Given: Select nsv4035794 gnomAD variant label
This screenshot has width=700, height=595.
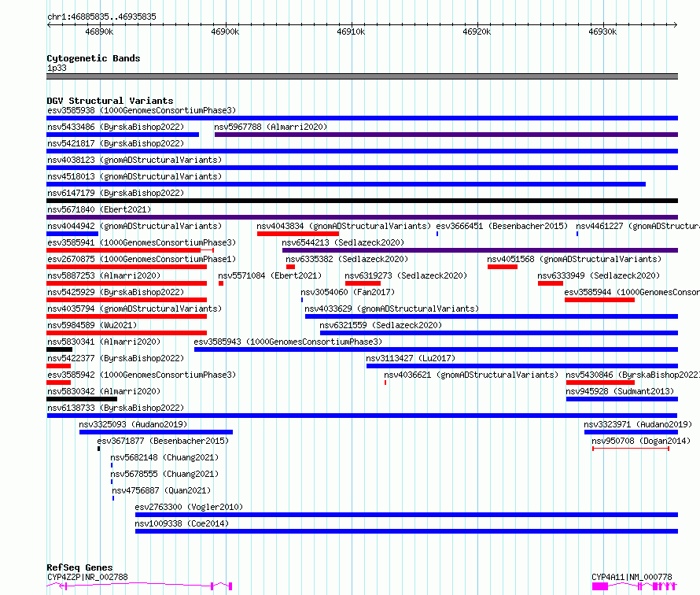Looking at the screenshot, I should click(134, 309).
